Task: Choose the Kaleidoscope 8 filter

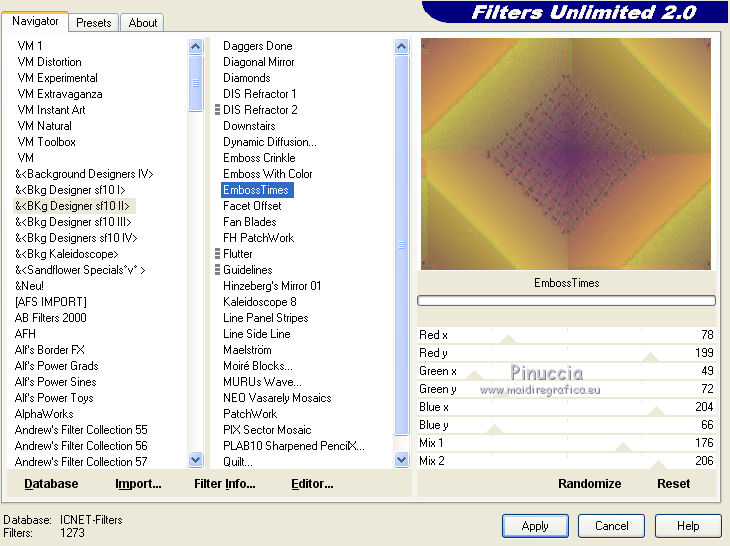Action: tap(260, 302)
